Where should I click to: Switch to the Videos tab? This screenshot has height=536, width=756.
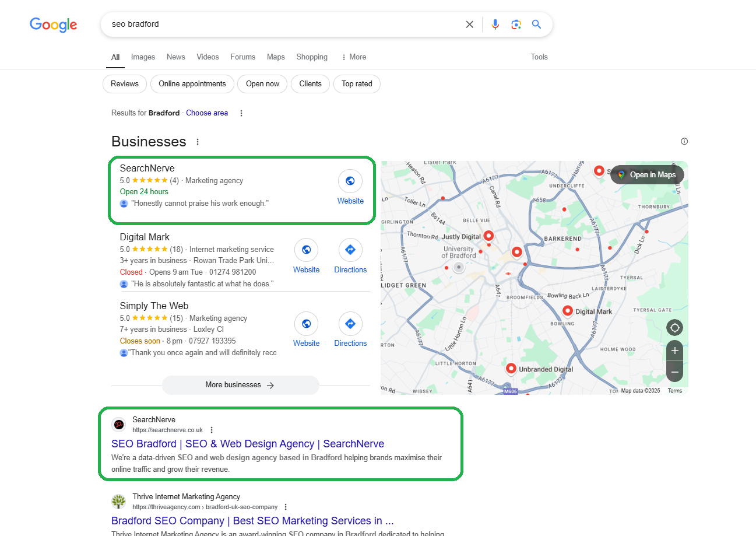208,57
